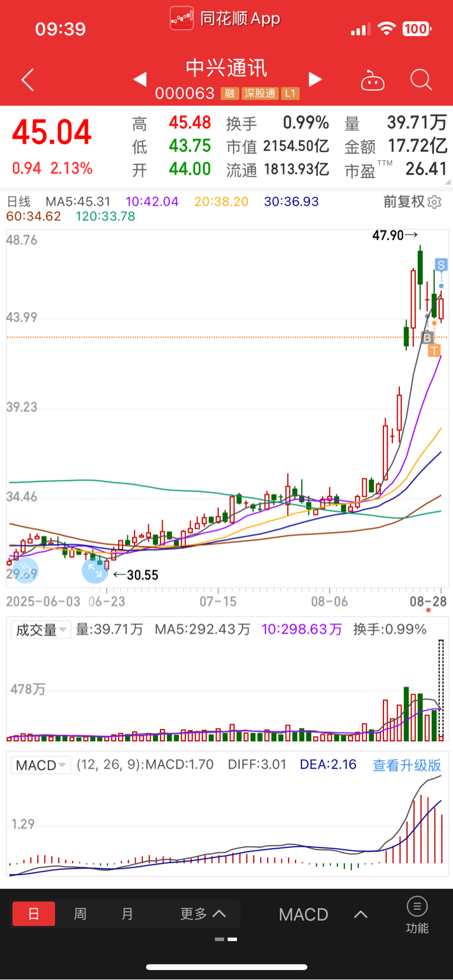Screen dimensions: 453x980
Task: Tap the 深股通 badge
Action: click(260, 93)
